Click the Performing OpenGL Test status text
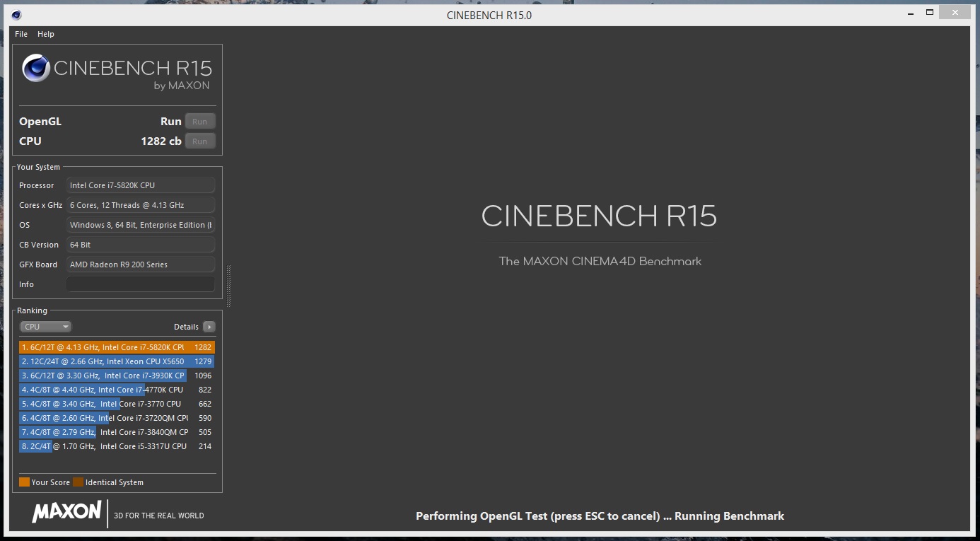 tap(600, 516)
